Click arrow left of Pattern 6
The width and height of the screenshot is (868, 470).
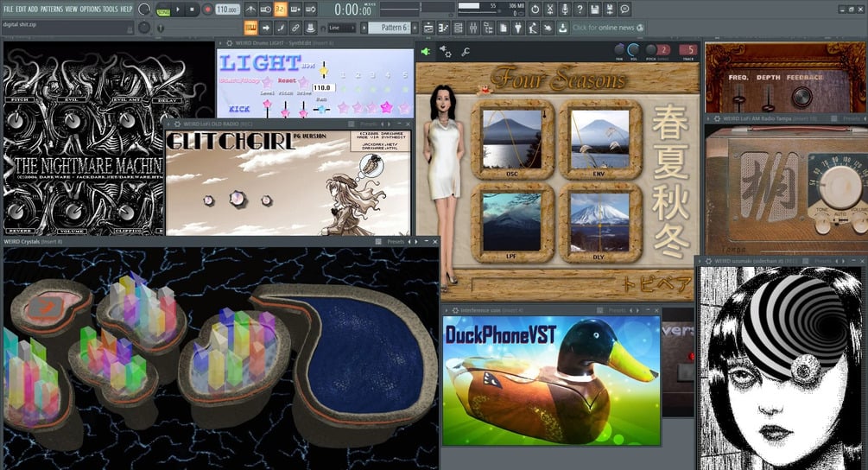(x=364, y=28)
